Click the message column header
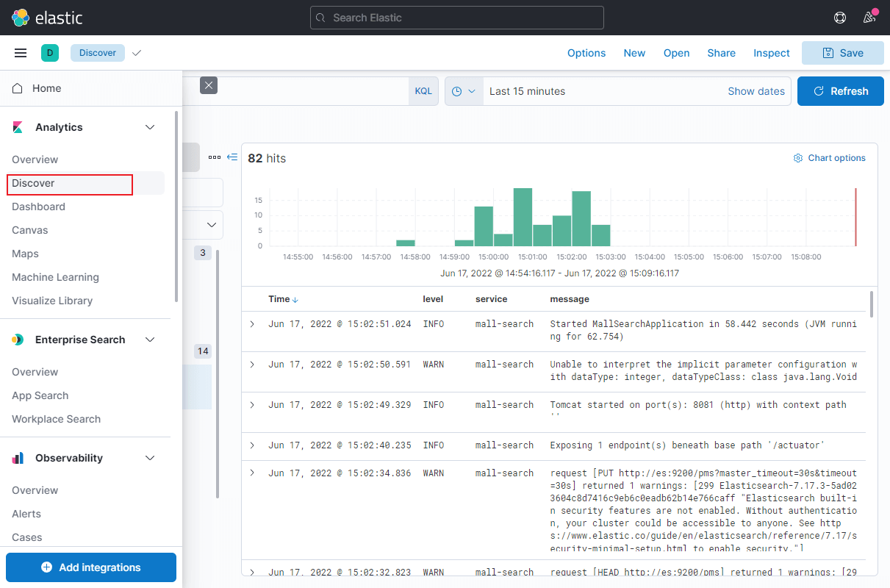The height and width of the screenshot is (588, 890). coord(570,299)
